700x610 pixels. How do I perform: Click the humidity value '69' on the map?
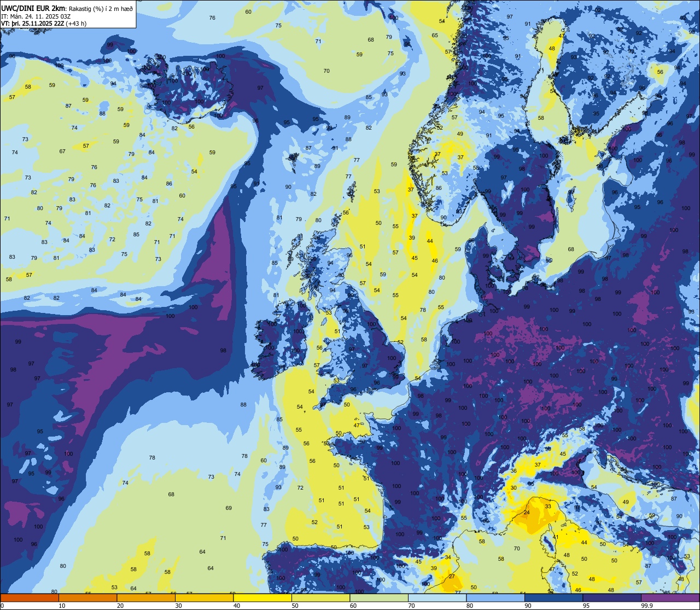(x=229, y=508)
